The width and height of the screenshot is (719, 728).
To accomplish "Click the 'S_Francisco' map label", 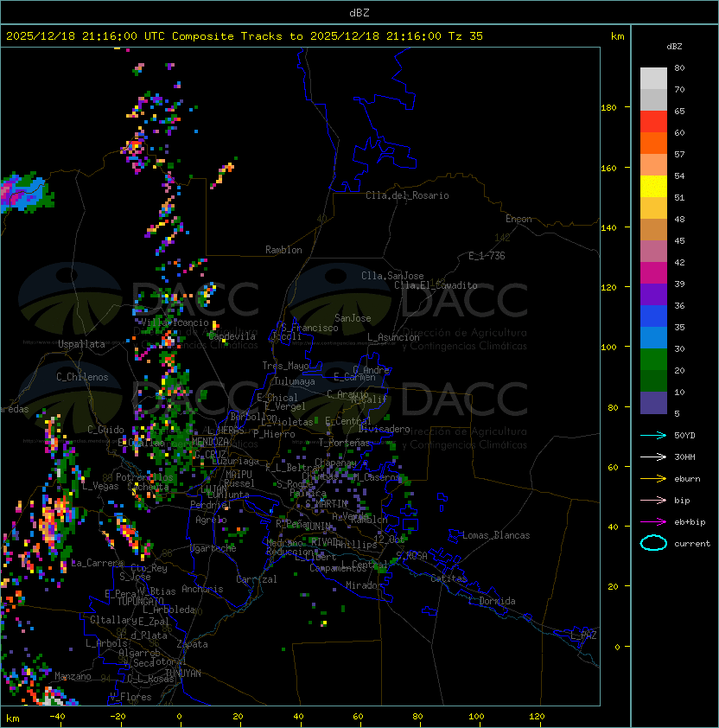I will click(309, 328).
